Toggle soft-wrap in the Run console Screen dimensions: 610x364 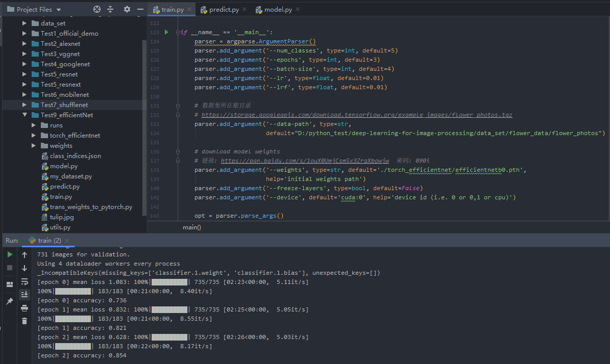24,281
